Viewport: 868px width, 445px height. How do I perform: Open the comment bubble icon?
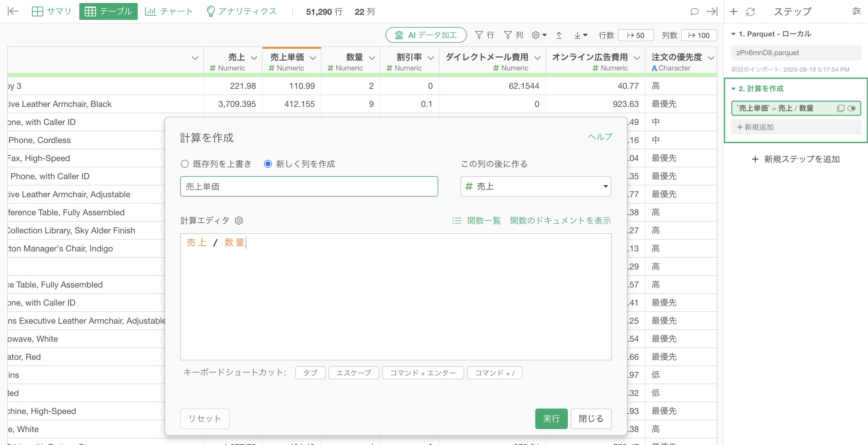coord(694,11)
